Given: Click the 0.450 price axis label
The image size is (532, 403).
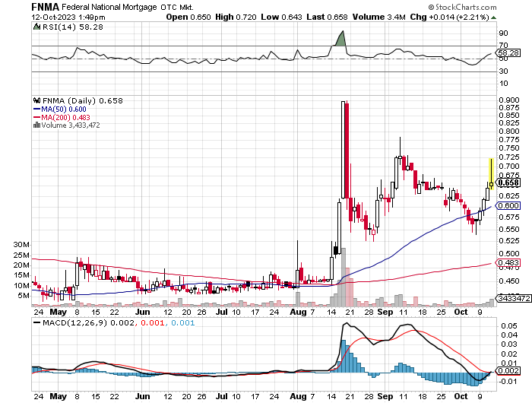Looking at the screenshot, I should (509, 281).
